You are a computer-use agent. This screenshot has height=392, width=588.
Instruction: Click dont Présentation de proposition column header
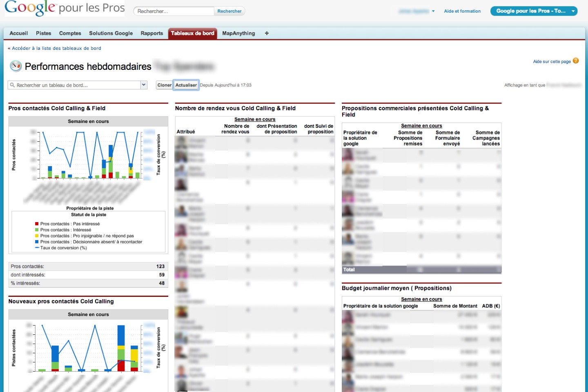tap(277, 129)
